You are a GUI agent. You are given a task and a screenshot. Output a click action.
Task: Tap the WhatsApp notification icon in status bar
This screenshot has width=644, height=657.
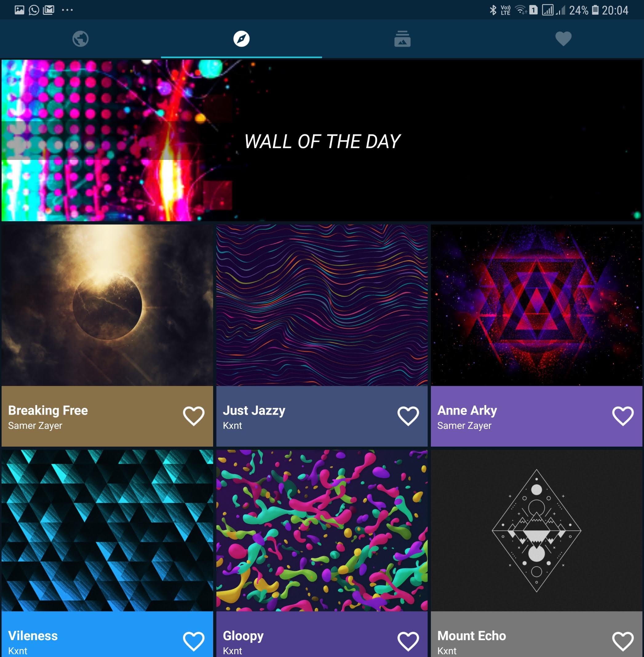(x=34, y=10)
